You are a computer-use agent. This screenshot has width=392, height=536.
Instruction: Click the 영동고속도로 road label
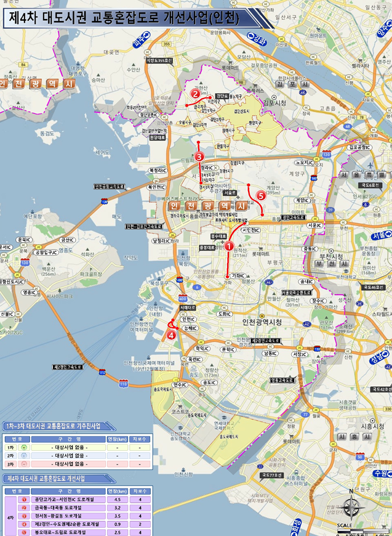coord(282,380)
